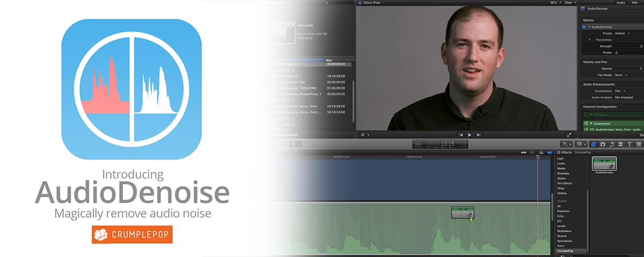
Task: Select the Distortion audio category
Action: tap(563, 211)
